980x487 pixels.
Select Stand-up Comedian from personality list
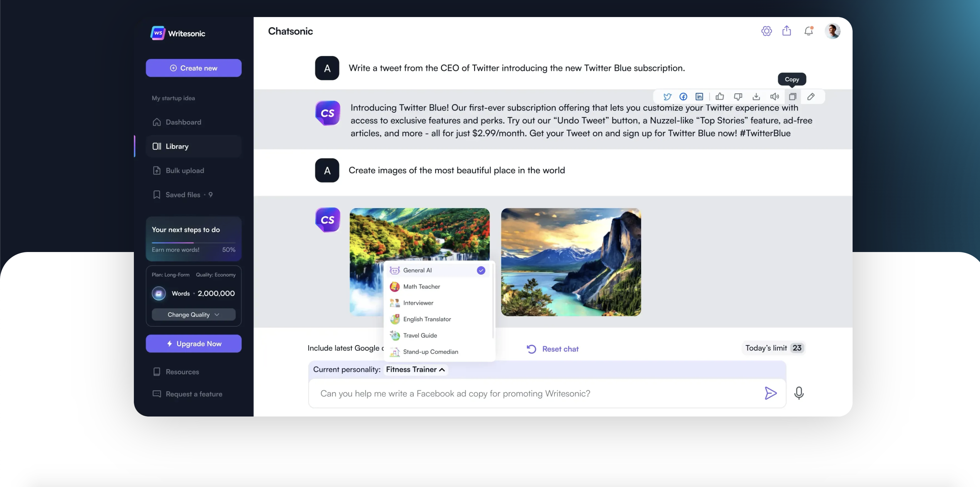click(430, 351)
